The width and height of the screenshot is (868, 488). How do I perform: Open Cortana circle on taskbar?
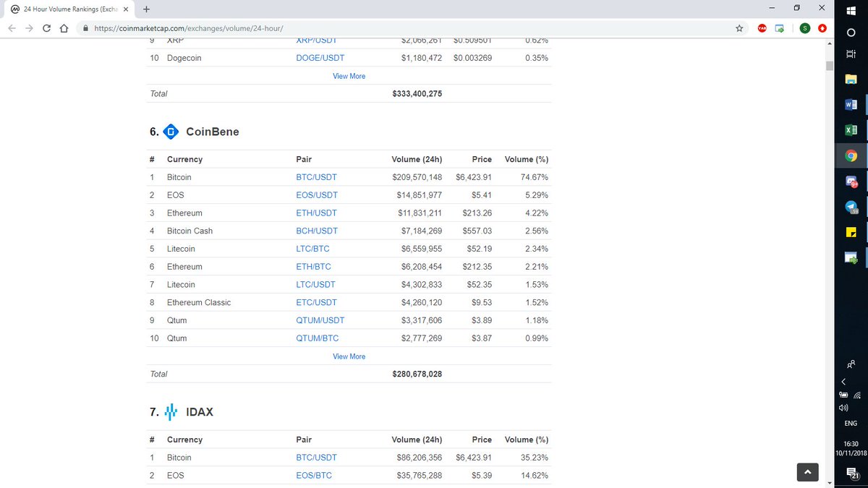pos(851,32)
